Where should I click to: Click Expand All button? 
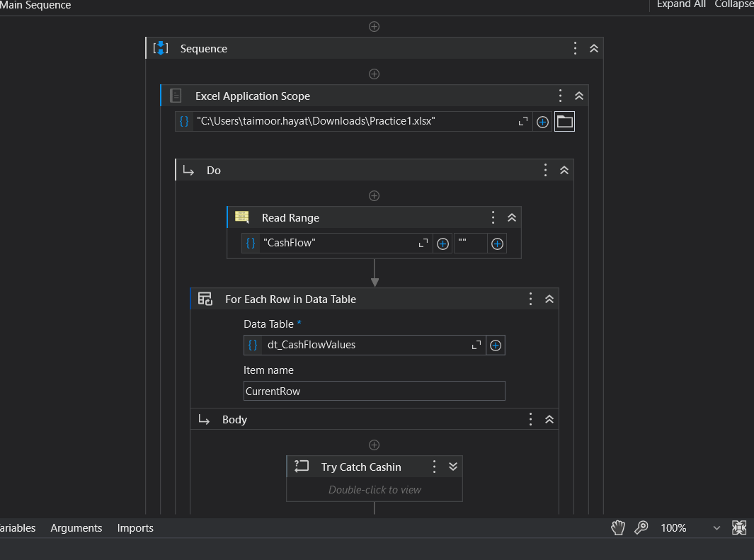coord(681,4)
